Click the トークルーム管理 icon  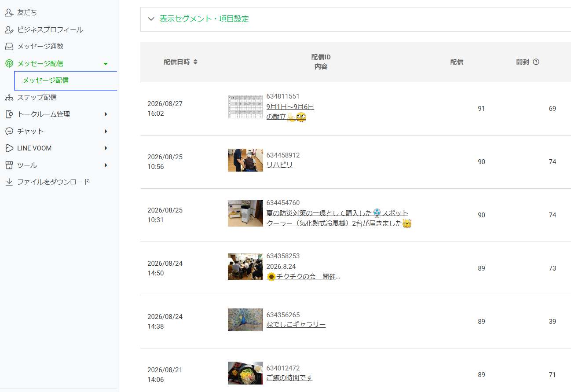[x=9, y=114]
